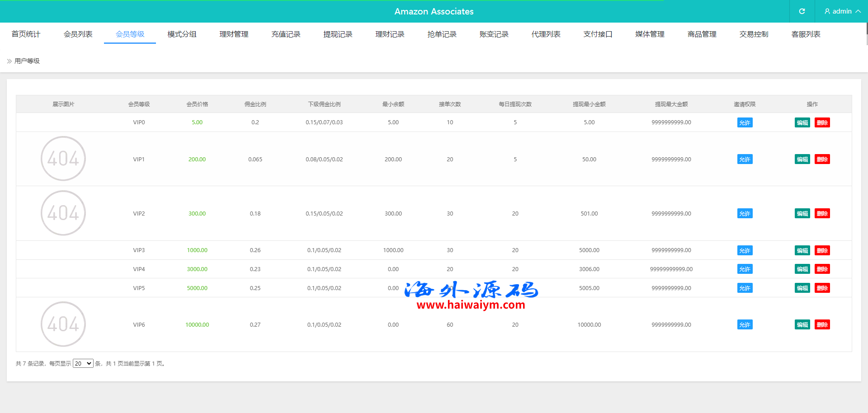Screen dimensions: 868x413
Task: Click the 404 placeholder image for VIP1
Action: coord(63,159)
